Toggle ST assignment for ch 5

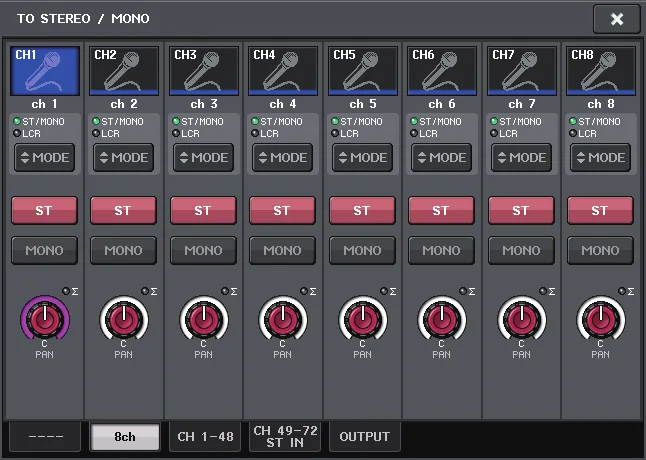[363, 210]
